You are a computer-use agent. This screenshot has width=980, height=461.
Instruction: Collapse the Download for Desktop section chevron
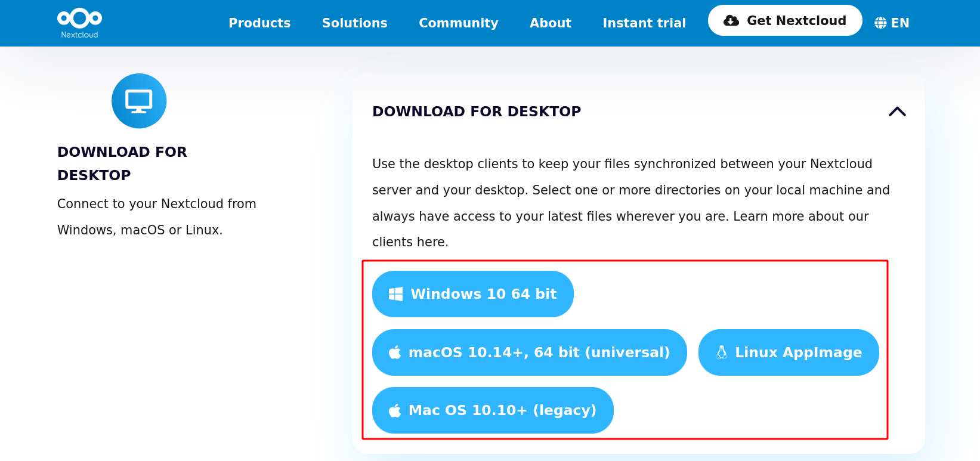(x=897, y=112)
